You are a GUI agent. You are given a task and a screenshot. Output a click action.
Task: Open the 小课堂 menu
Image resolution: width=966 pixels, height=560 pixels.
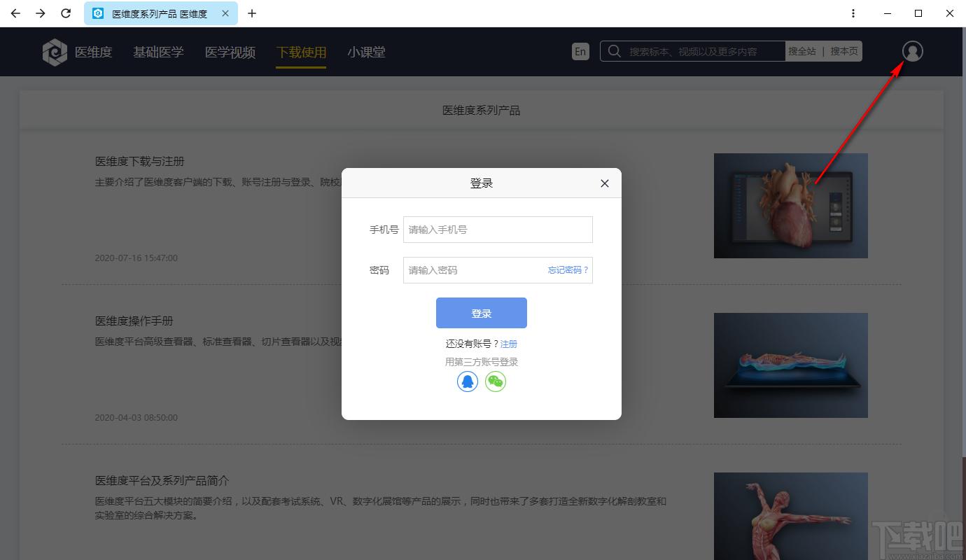pyautogui.click(x=367, y=52)
